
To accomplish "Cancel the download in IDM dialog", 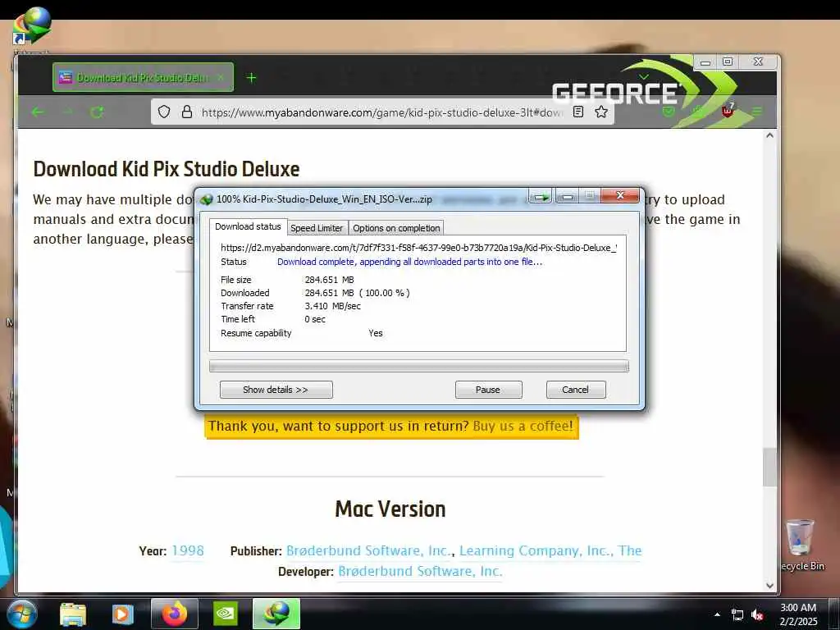I will [x=576, y=390].
